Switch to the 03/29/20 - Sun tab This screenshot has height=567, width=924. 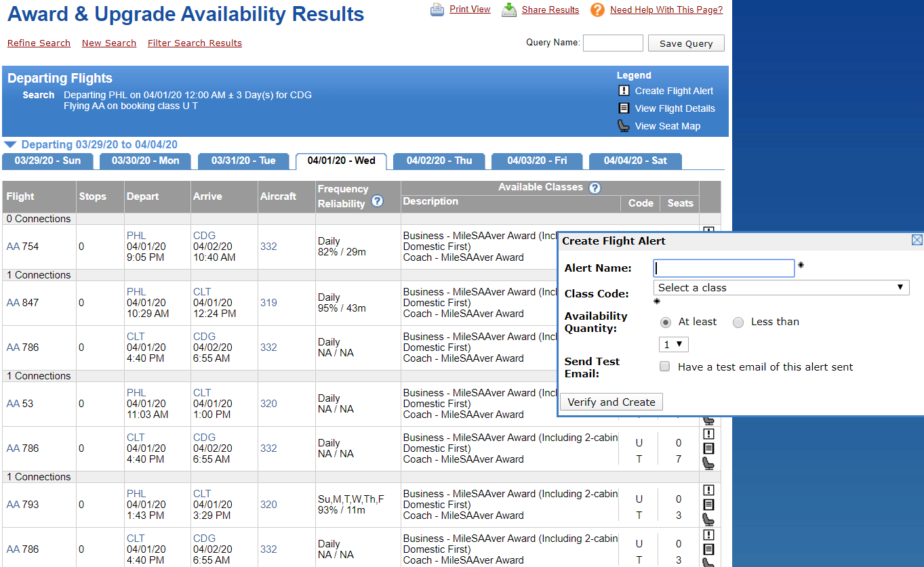click(47, 161)
